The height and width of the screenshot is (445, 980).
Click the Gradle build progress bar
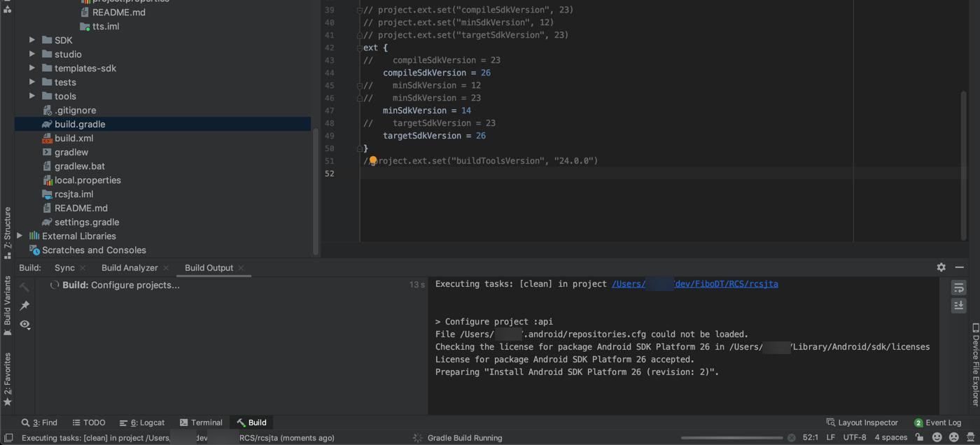tap(732, 438)
